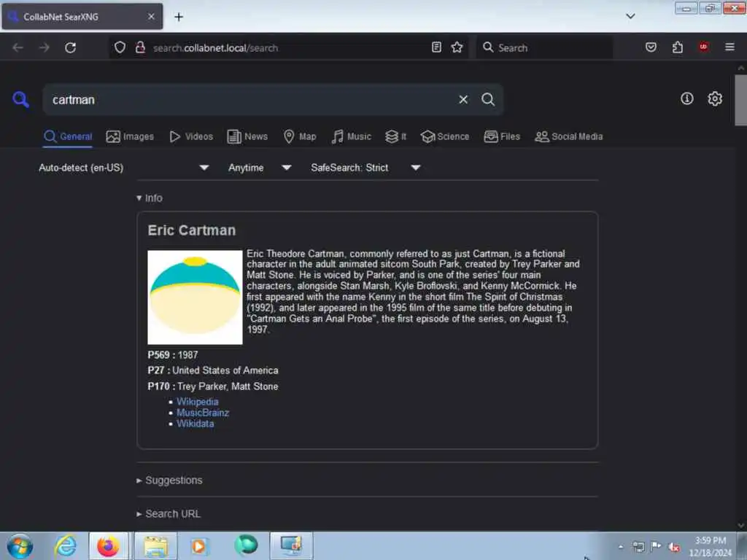This screenshot has width=747, height=560.
Task: Click the Firefox Search box
Action: pyautogui.click(x=544, y=47)
